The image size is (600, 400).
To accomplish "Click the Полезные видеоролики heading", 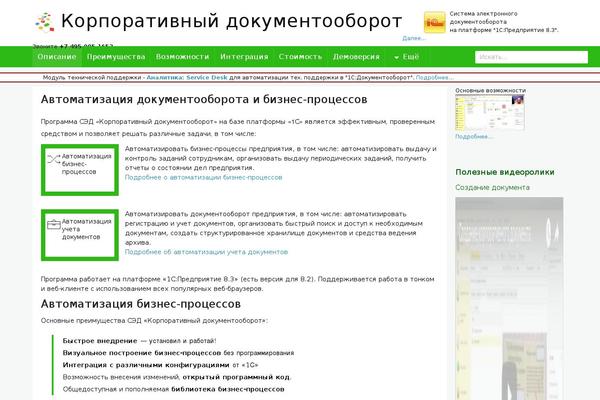I will click(x=505, y=172).
